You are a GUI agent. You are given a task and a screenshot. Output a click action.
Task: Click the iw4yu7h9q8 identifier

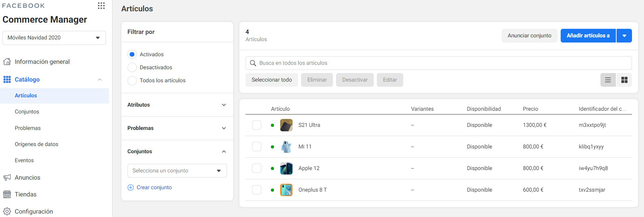[x=593, y=168]
